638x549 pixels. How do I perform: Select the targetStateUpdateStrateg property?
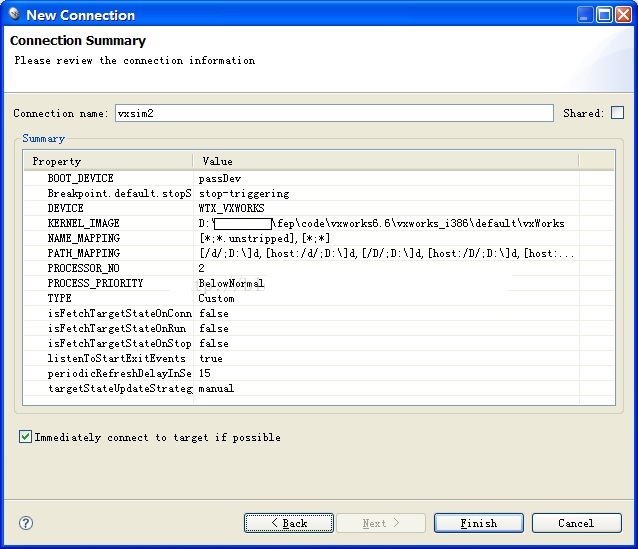coord(120,388)
